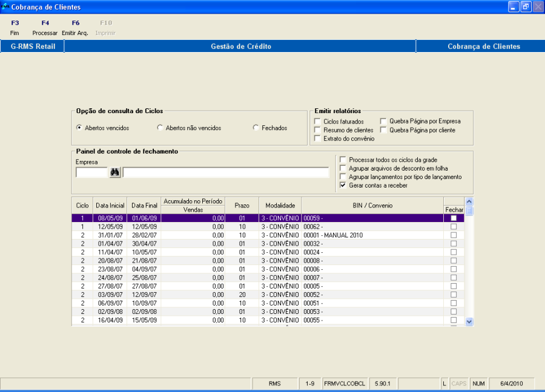Enable the Ciclos faturados report checkbox
This screenshot has height=392, width=545.
point(318,122)
